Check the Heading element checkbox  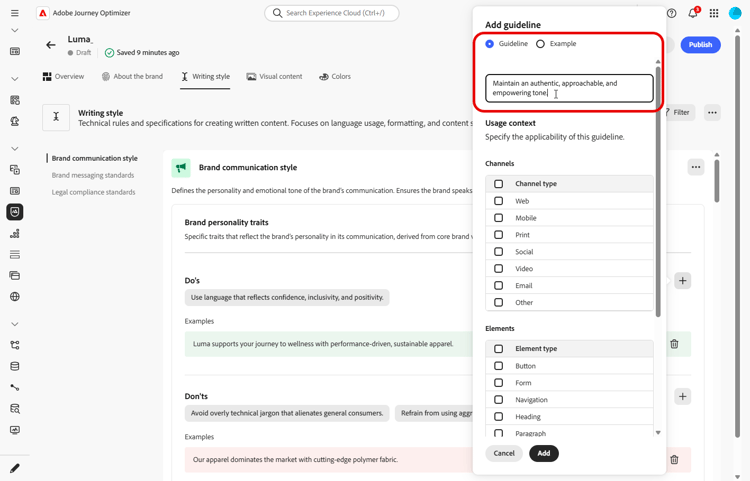click(498, 416)
